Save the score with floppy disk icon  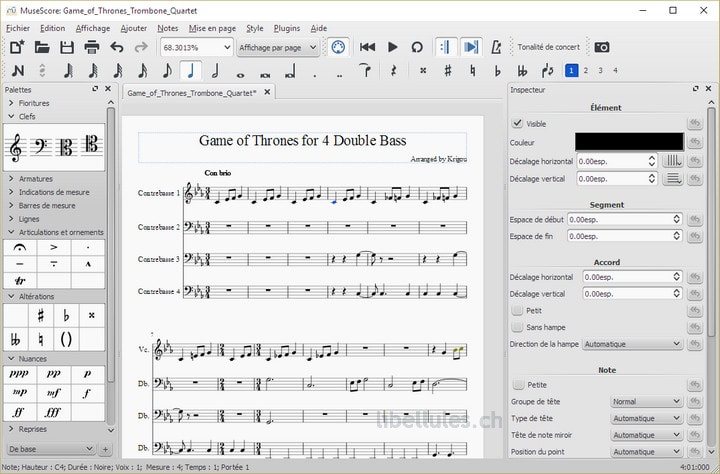(67, 47)
